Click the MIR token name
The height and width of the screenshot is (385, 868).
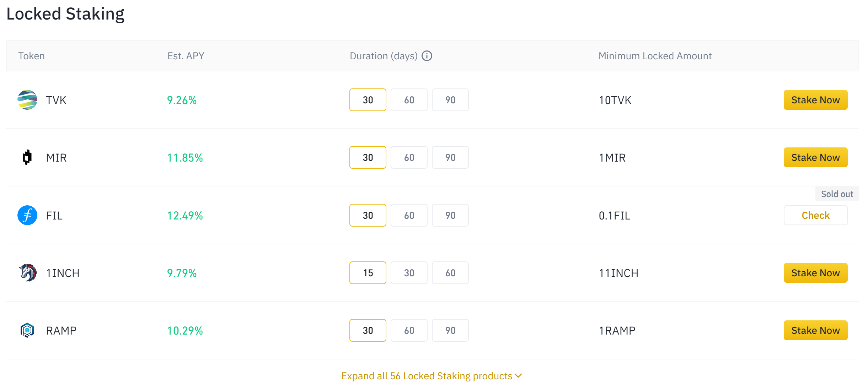click(56, 158)
